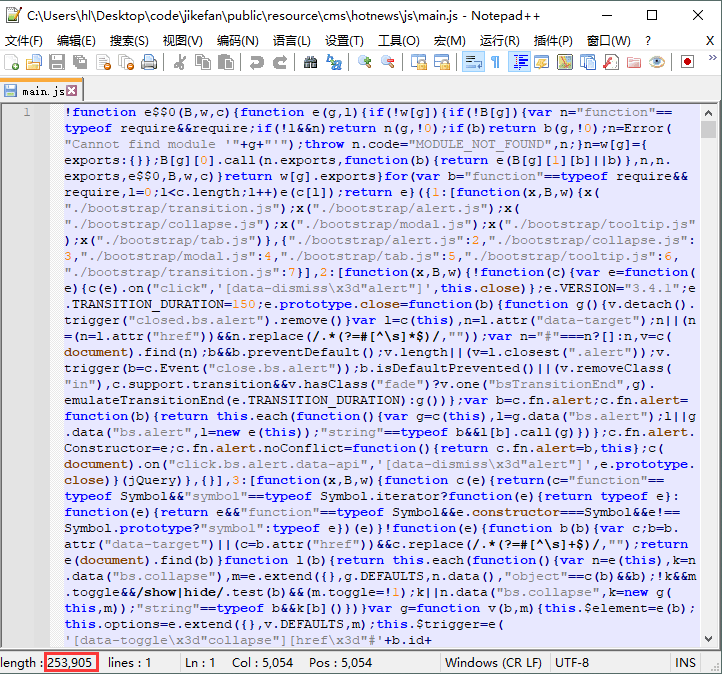
Task: Open the 设置(T) menu
Action: point(344,41)
